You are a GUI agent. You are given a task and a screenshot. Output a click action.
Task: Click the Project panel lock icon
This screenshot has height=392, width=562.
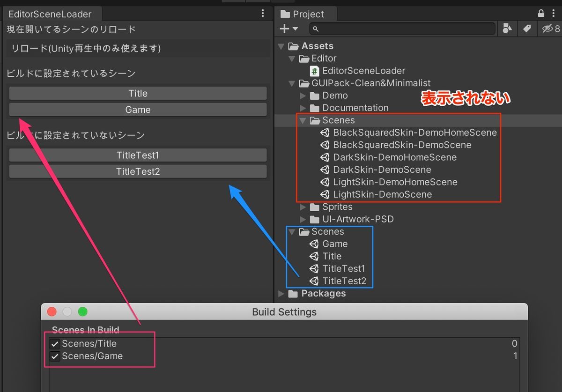pyautogui.click(x=541, y=14)
